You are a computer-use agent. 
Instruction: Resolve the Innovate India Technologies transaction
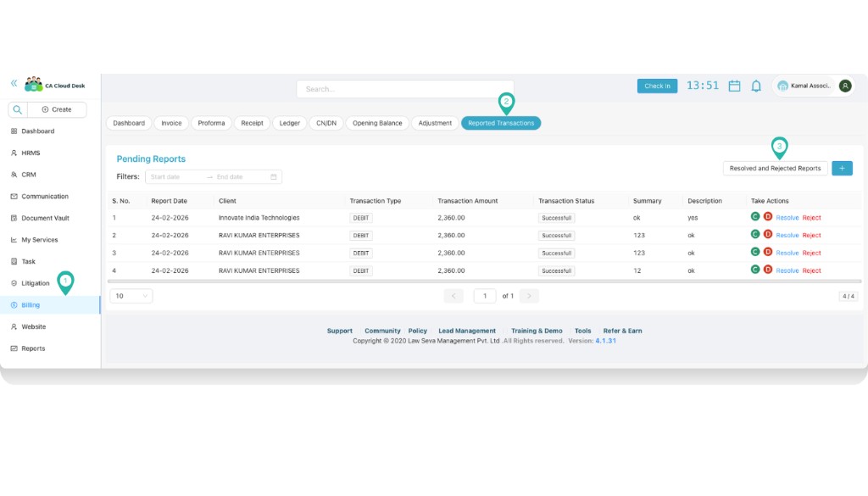(x=789, y=218)
